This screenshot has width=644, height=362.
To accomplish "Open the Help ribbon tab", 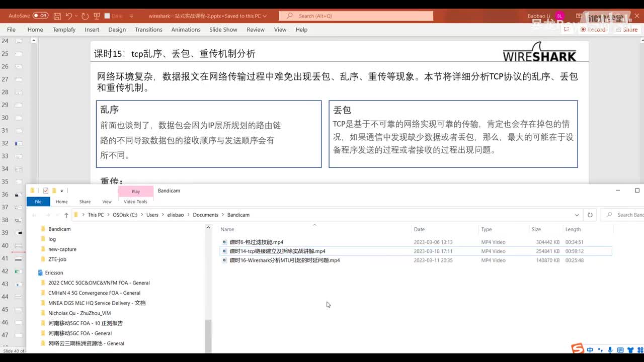I will click(301, 30).
